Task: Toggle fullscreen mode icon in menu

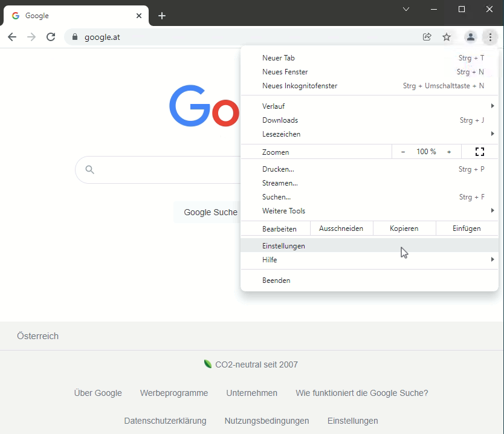Action: [480, 152]
